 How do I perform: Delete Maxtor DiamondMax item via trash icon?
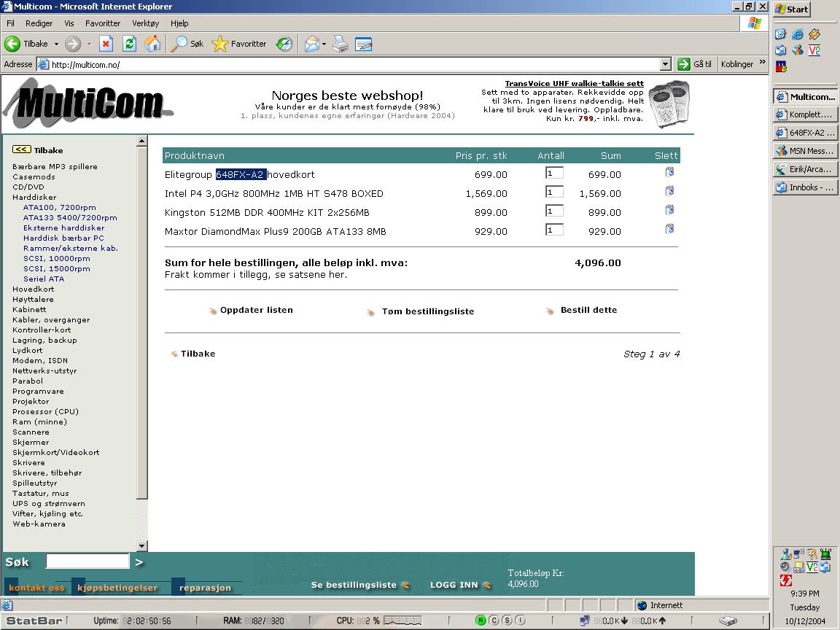(669, 229)
